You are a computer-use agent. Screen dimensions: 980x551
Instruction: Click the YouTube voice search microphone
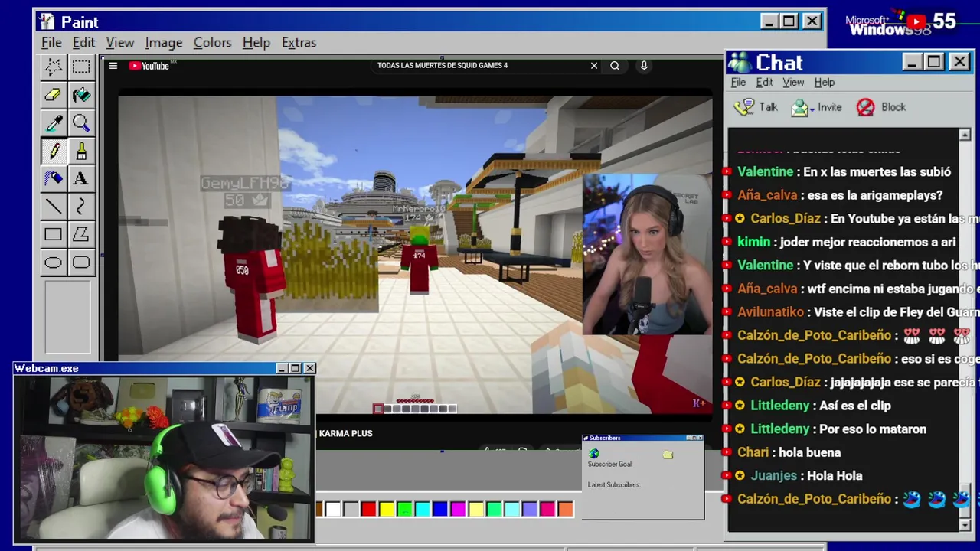pyautogui.click(x=644, y=66)
